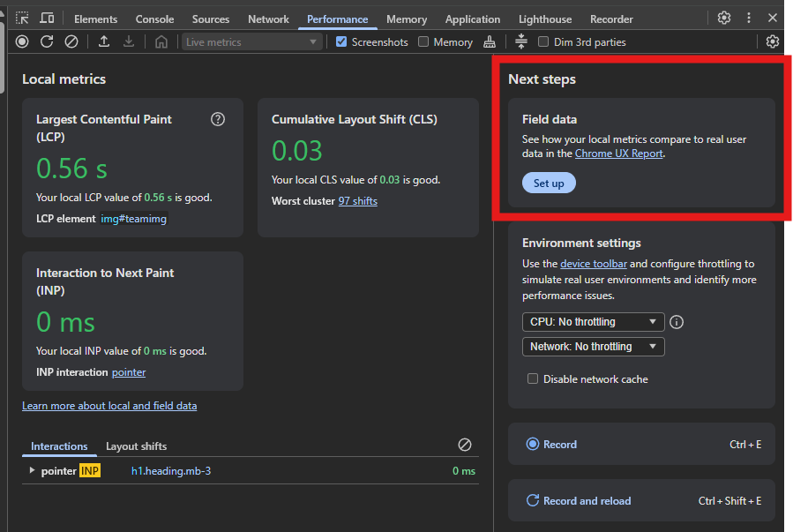Open the Network throttling dropdown

click(x=593, y=347)
